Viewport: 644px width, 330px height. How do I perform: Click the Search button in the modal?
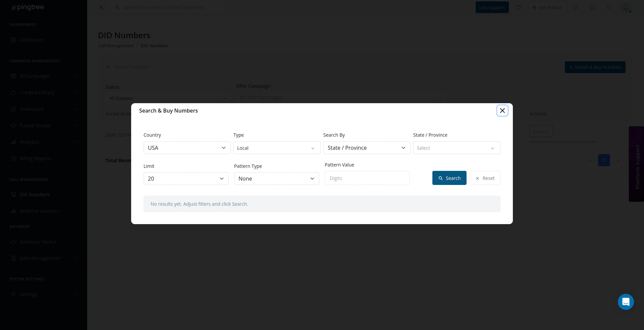449,178
